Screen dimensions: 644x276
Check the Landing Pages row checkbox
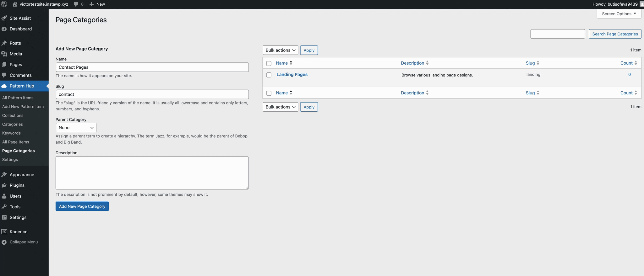click(x=269, y=75)
